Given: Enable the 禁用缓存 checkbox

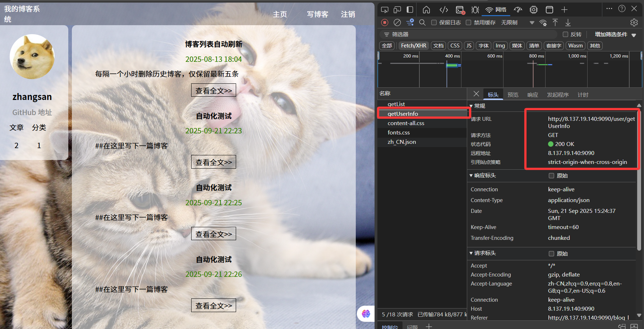Looking at the screenshot, I should [468, 22].
